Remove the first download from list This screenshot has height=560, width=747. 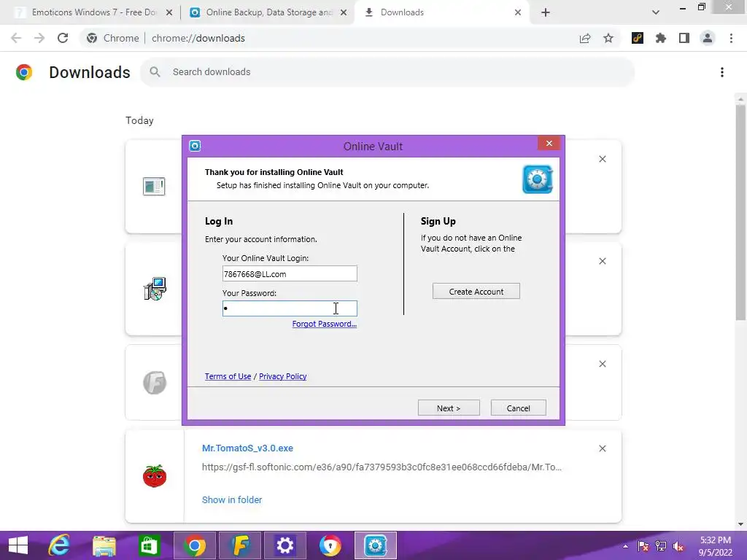(x=602, y=159)
